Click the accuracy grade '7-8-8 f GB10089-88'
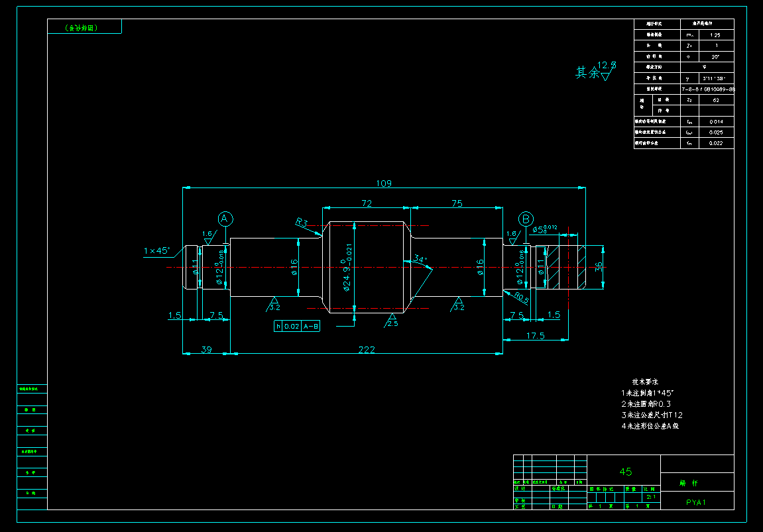Screen dimensions: 763x532 coord(708,89)
